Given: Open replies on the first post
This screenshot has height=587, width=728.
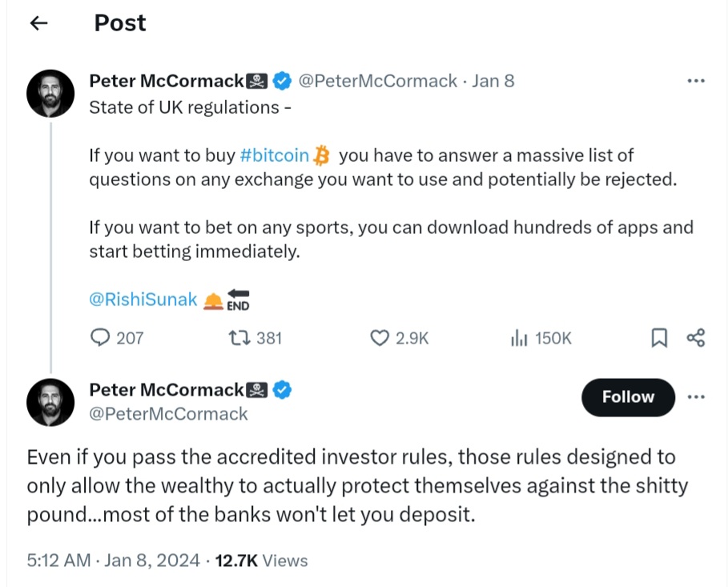Looking at the screenshot, I should point(101,338).
